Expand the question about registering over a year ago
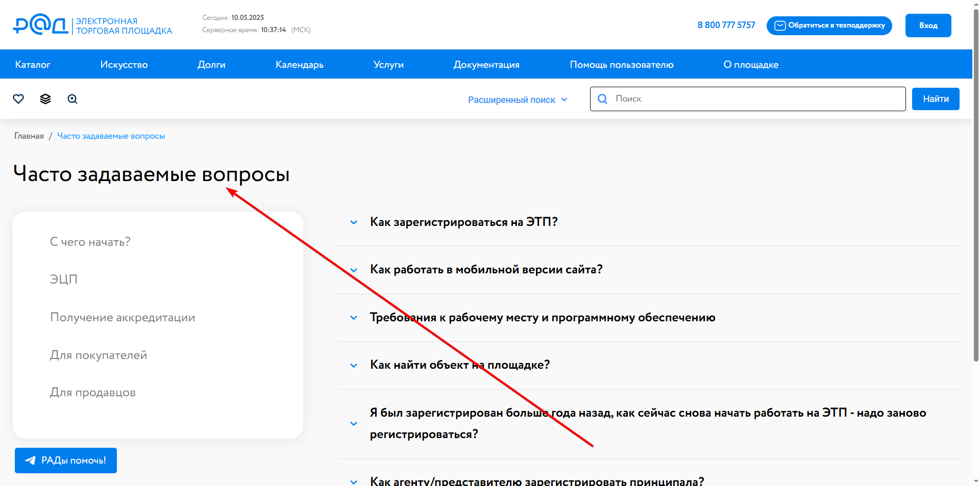Image resolution: width=980 pixels, height=486 pixels. coord(648,423)
